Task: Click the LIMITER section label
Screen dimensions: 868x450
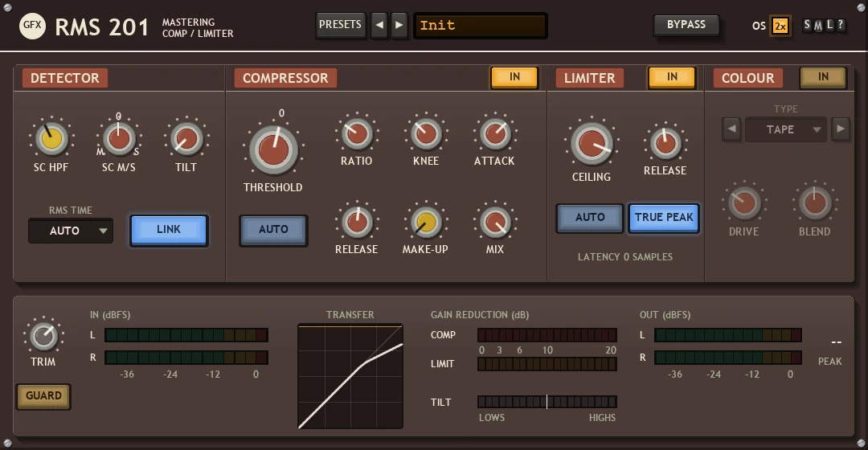Action: (x=590, y=78)
